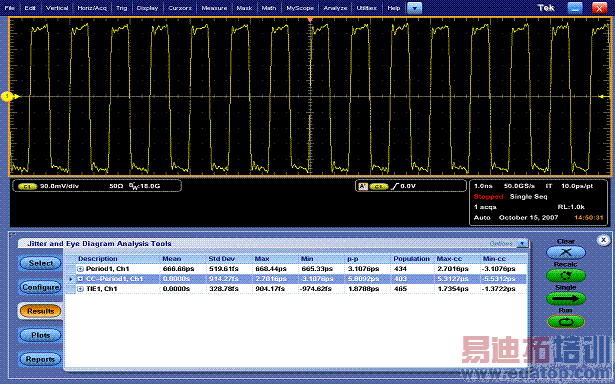Image resolution: width=615 pixels, height=384 pixels.
Task: Click the Stopped acquisition status
Action: [488, 197]
